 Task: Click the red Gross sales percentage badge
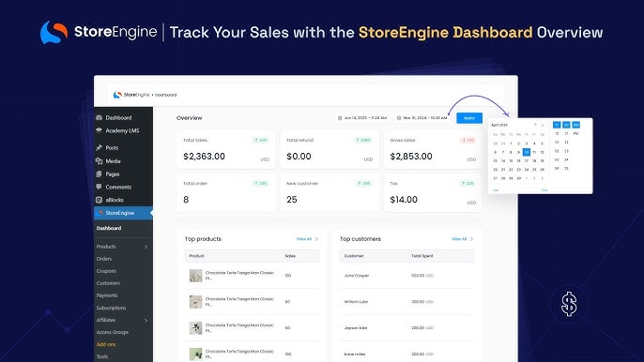[x=468, y=141]
